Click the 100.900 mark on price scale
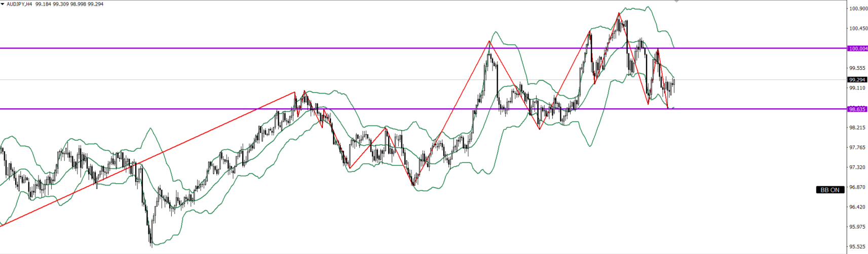The width and height of the screenshot is (868, 254). pyautogui.click(x=857, y=9)
